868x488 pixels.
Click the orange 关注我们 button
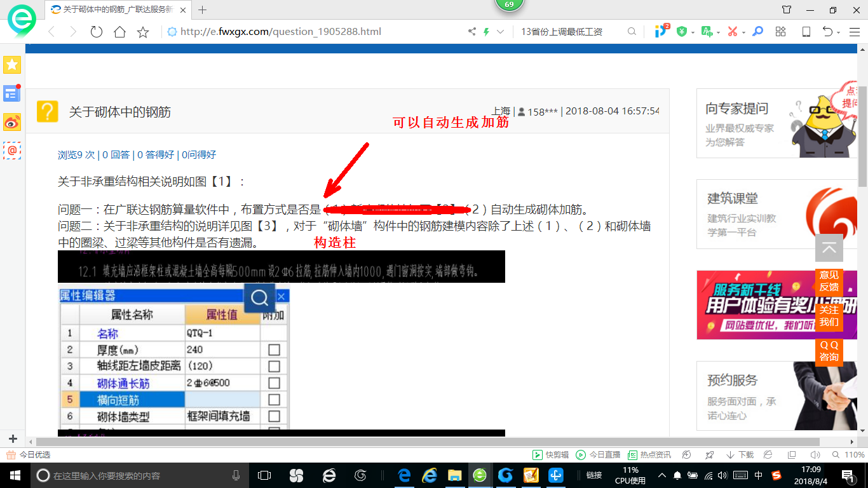click(829, 316)
